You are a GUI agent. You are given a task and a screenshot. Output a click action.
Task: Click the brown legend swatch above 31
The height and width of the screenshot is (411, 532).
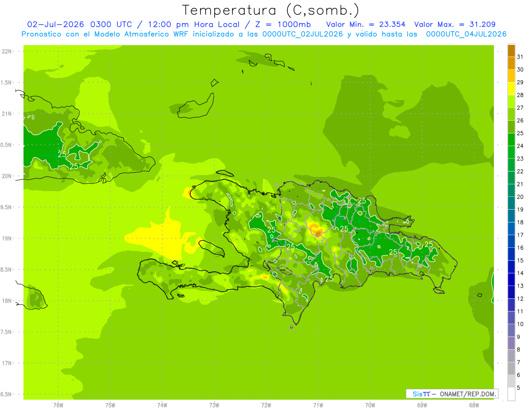[511, 51]
